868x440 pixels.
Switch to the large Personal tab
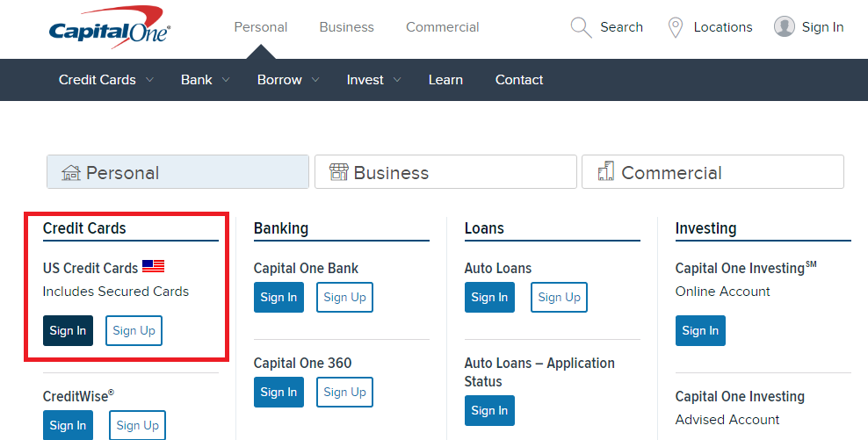[x=177, y=172]
